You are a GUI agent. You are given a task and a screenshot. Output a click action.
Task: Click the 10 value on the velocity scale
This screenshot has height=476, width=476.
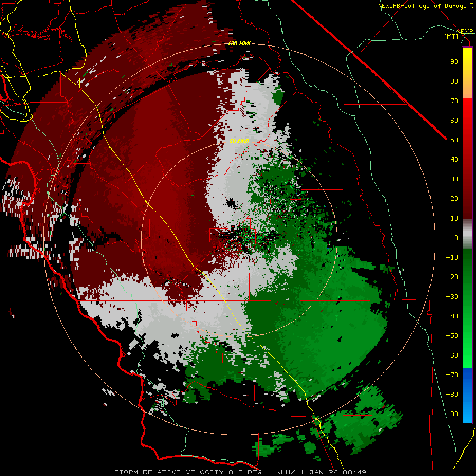coord(454,218)
